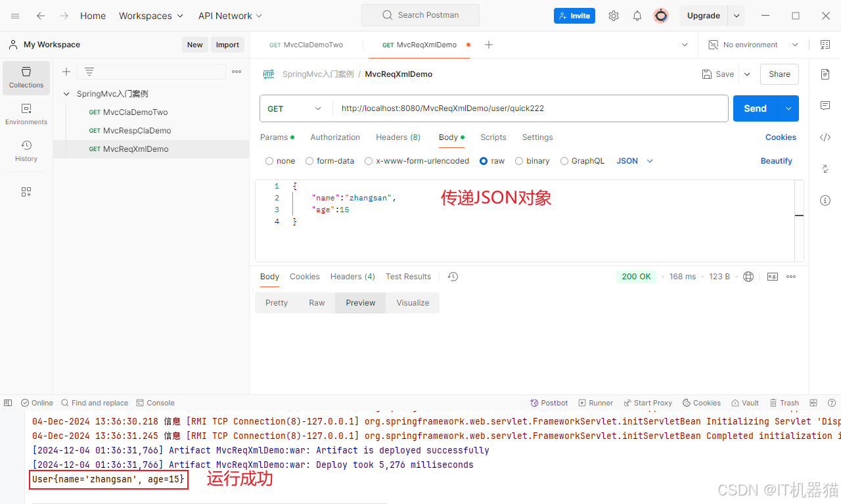Open the Save options dropdown arrow

coord(747,74)
